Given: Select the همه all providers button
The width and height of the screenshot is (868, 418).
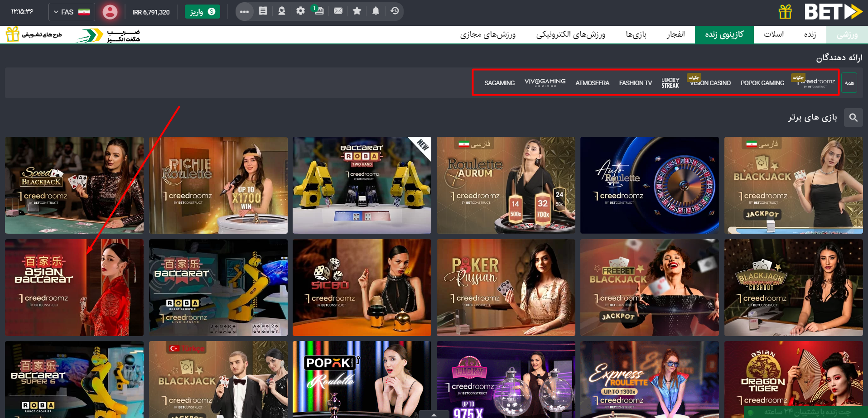Looking at the screenshot, I should [849, 83].
